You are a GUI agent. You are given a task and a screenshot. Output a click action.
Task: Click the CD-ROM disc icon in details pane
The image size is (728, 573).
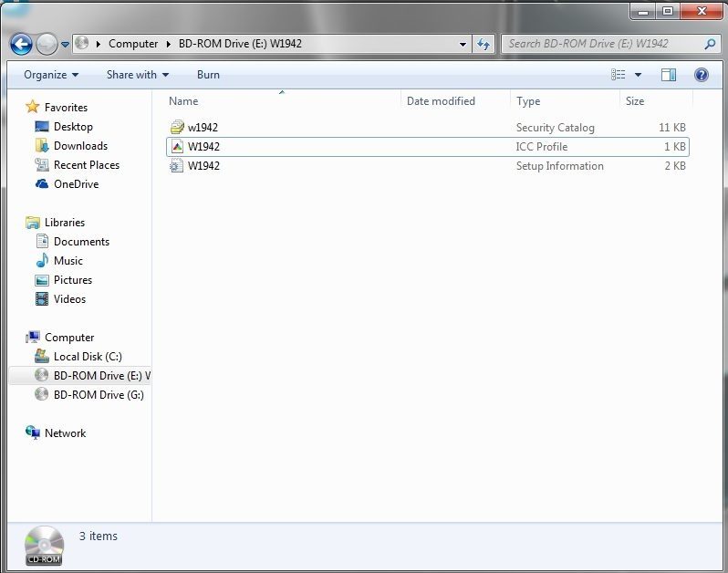coord(44,545)
